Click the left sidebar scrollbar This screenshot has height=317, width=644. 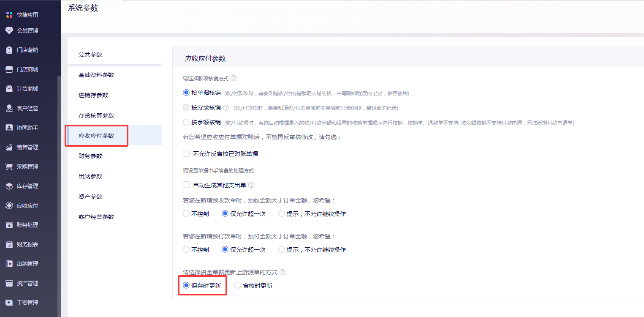59,197
